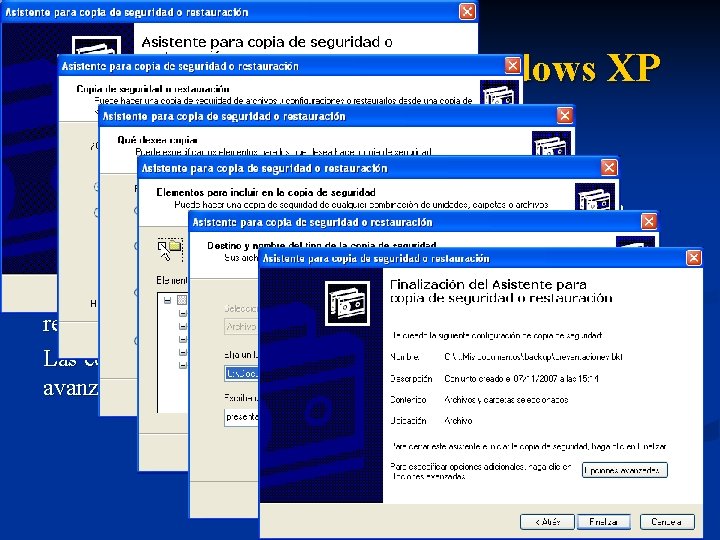Close the rearmost wizard welcome window
The image size is (720, 540).
[x=467, y=11]
